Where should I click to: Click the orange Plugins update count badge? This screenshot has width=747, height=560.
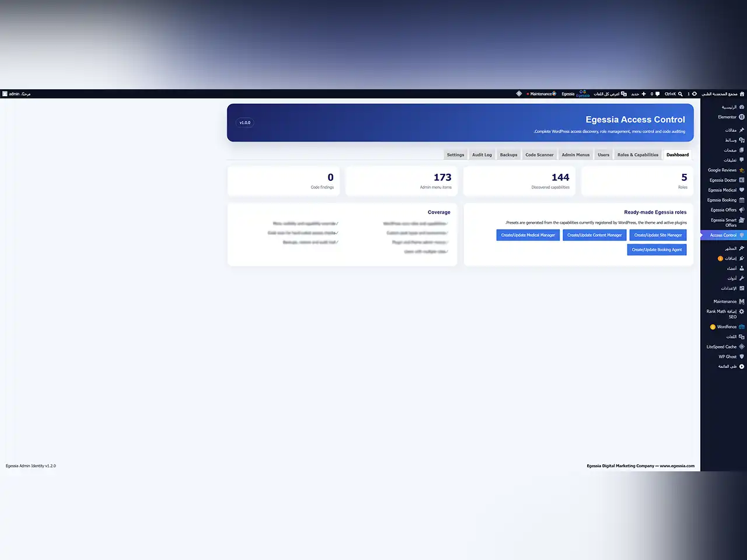[720, 258]
